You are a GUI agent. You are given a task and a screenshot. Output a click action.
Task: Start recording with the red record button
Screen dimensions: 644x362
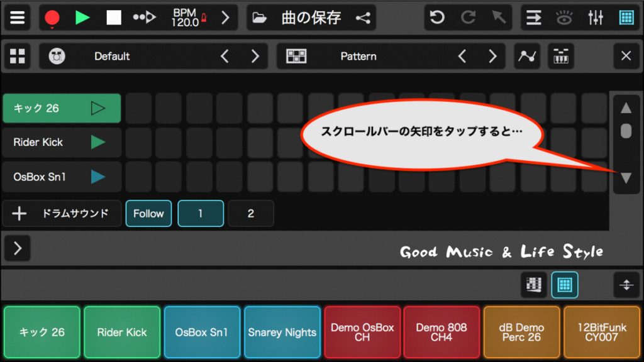click(52, 18)
